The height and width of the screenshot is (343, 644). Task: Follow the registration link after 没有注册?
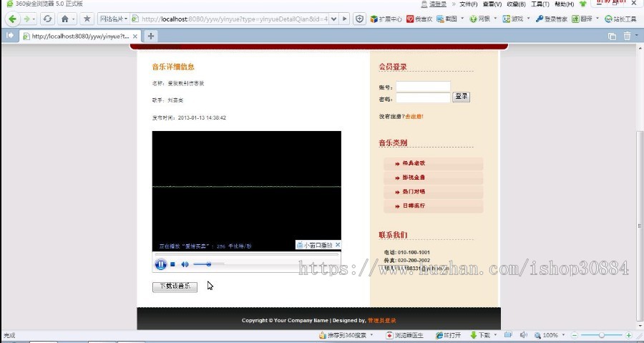(x=414, y=117)
